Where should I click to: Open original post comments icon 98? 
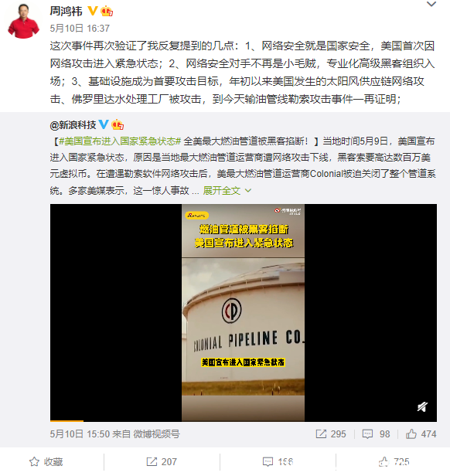point(376,434)
